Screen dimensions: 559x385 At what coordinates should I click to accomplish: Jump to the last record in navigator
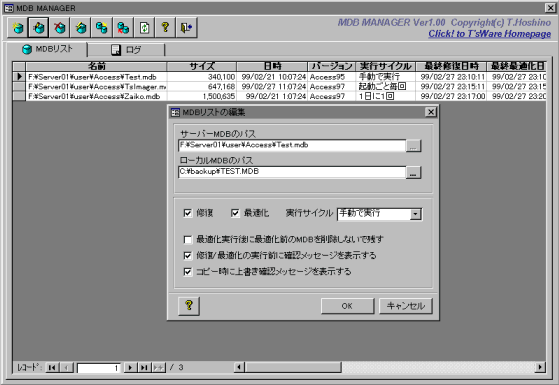[x=144, y=367]
